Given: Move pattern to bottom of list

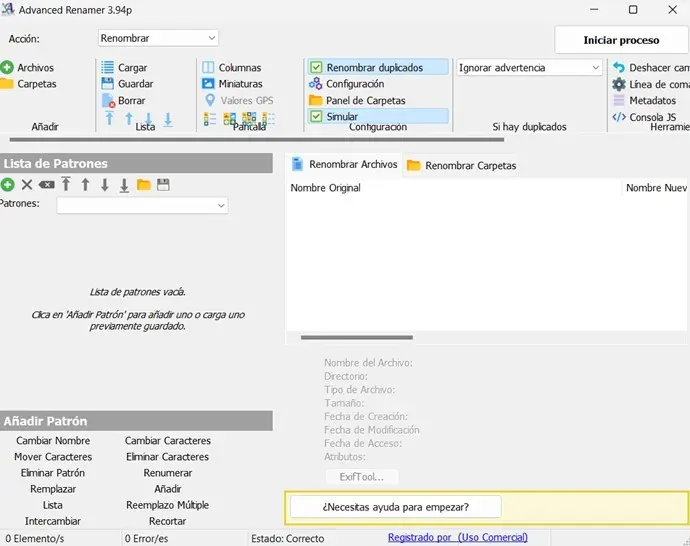Looking at the screenshot, I should [124, 185].
